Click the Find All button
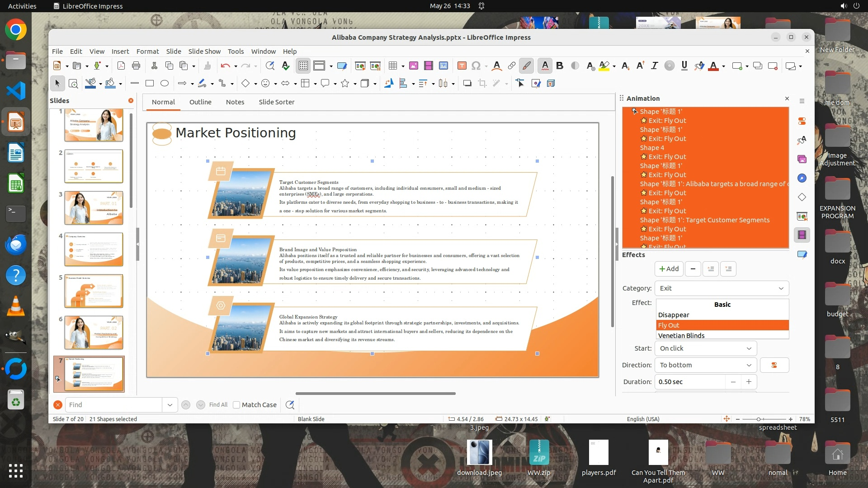This screenshot has width=868, height=488. (x=218, y=405)
